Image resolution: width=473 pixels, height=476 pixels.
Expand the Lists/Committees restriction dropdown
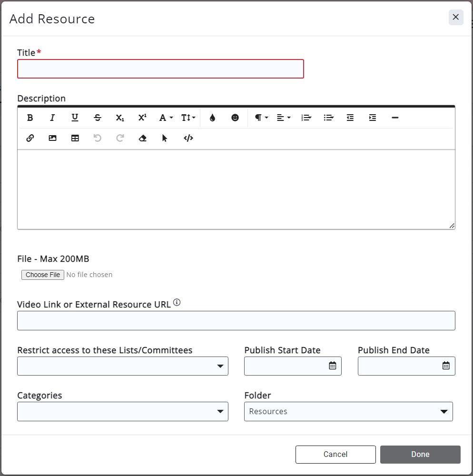pyautogui.click(x=220, y=366)
